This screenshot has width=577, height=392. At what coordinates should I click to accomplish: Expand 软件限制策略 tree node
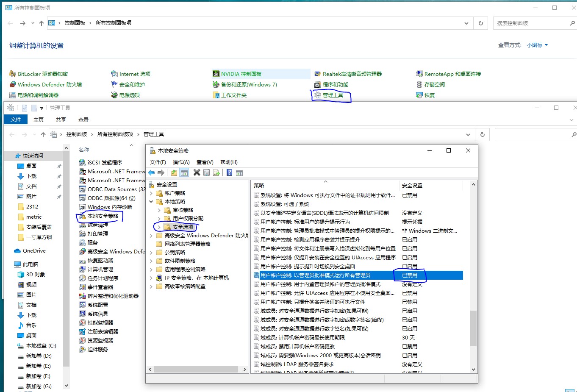151,261
